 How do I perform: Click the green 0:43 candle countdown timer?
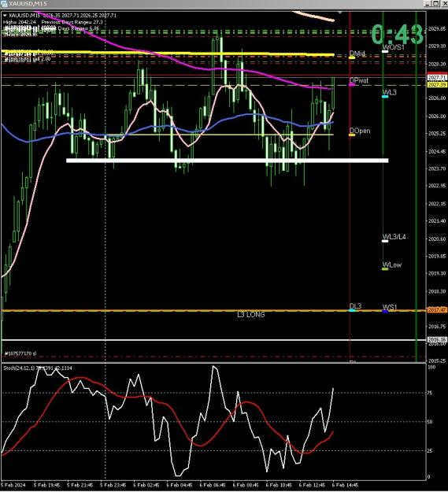398,35
